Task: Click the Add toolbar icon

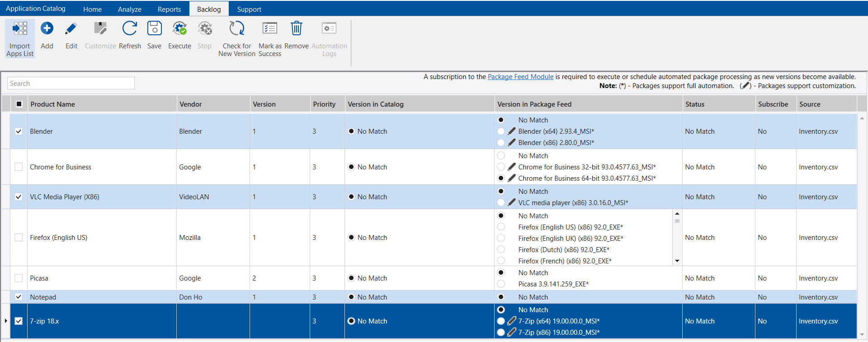Action: pos(47,28)
